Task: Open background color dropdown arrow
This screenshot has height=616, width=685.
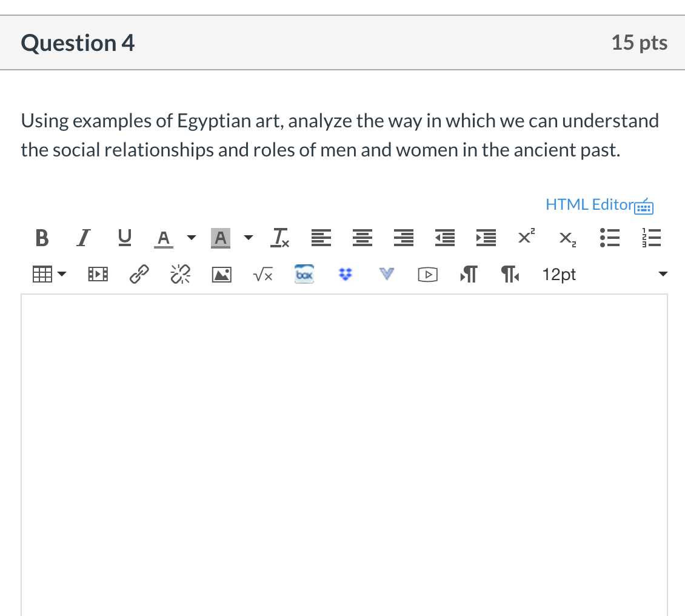Action: 247,238
